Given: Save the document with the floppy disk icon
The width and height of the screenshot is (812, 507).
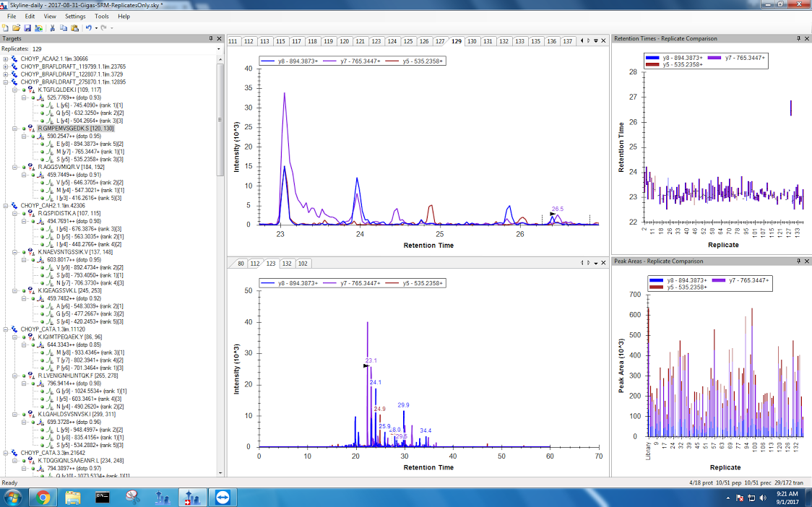Looking at the screenshot, I should tap(26, 27).
